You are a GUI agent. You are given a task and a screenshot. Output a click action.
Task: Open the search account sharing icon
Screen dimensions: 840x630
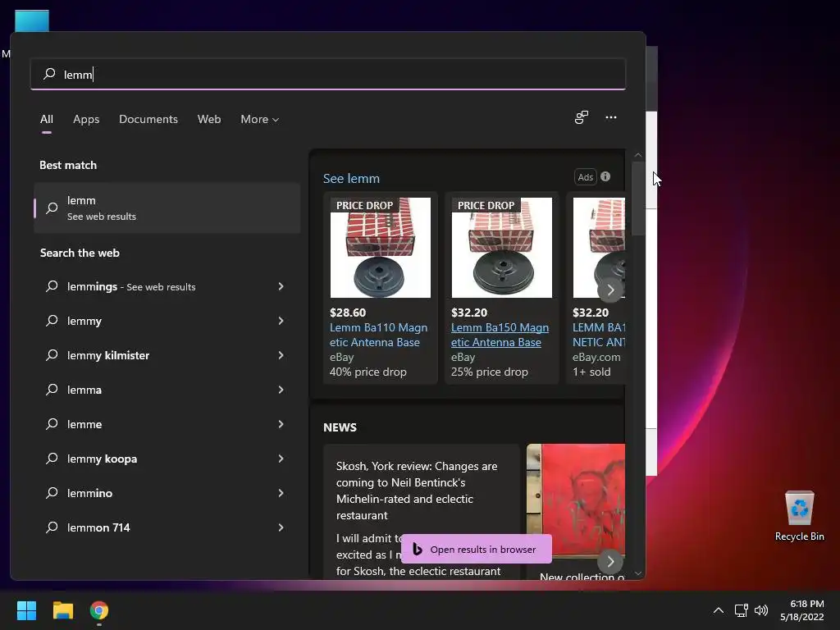[582, 117]
